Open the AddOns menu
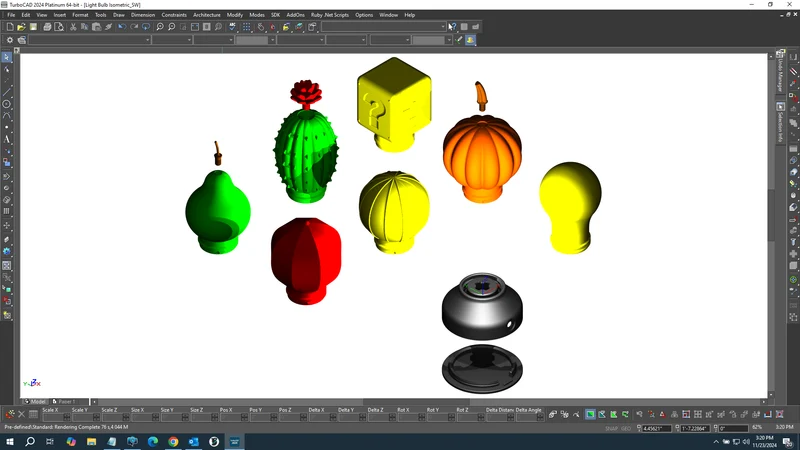Image resolution: width=800 pixels, height=450 pixels. point(295,15)
